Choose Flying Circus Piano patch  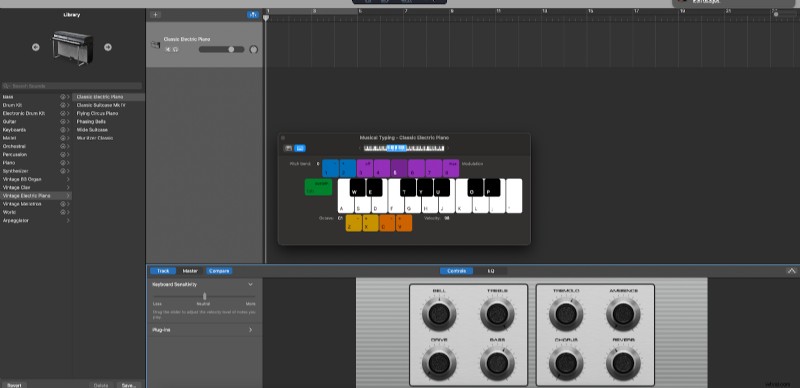(97, 113)
